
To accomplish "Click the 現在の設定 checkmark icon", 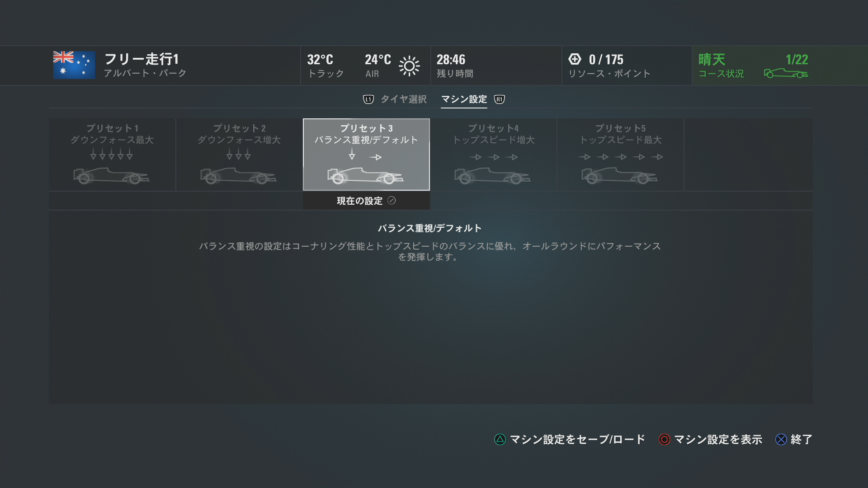I will click(392, 201).
